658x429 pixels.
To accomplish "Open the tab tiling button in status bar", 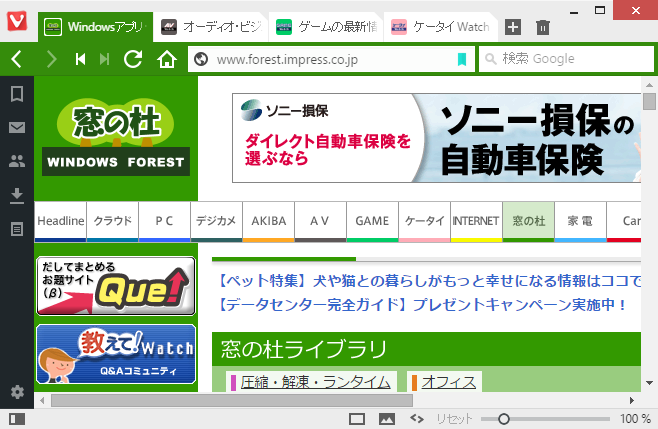I will pyautogui.click(x=357, y=419).
